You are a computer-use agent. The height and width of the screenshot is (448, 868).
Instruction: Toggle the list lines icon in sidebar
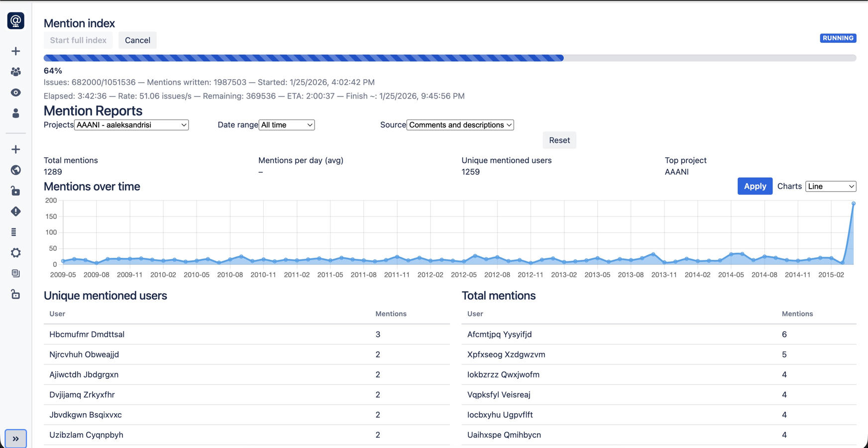click(15, 232)
